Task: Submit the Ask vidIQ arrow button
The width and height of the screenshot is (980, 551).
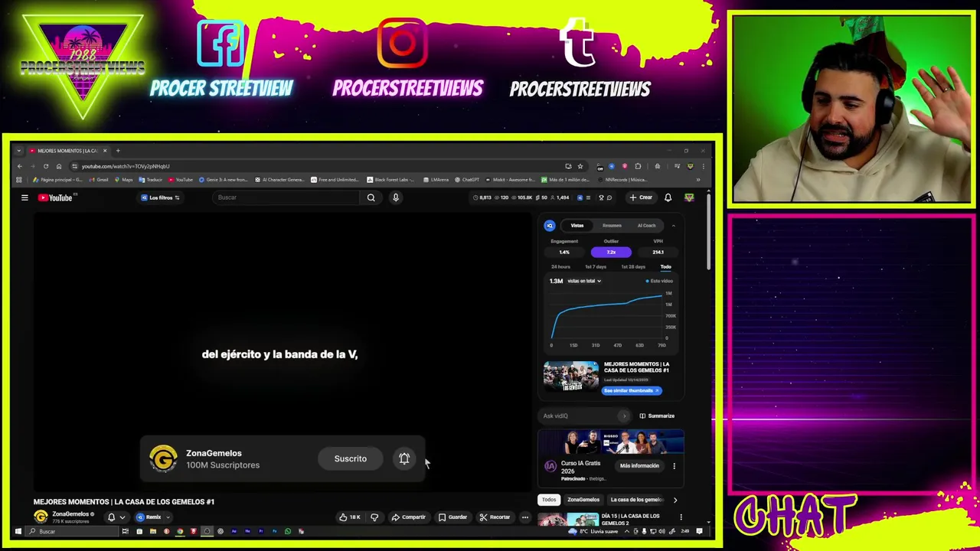Action: [x=624, y=416]
